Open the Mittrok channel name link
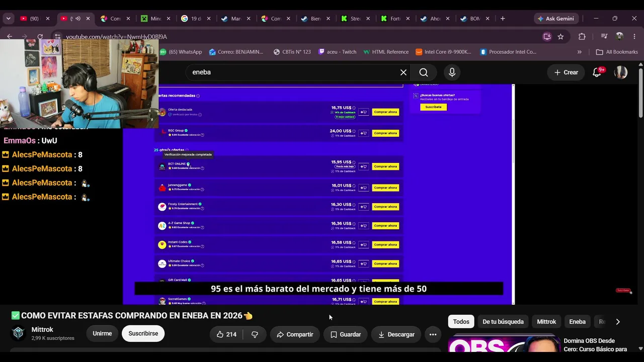This screenshot has height=362, width=644. pyautogui.click(x=42, y=329)
